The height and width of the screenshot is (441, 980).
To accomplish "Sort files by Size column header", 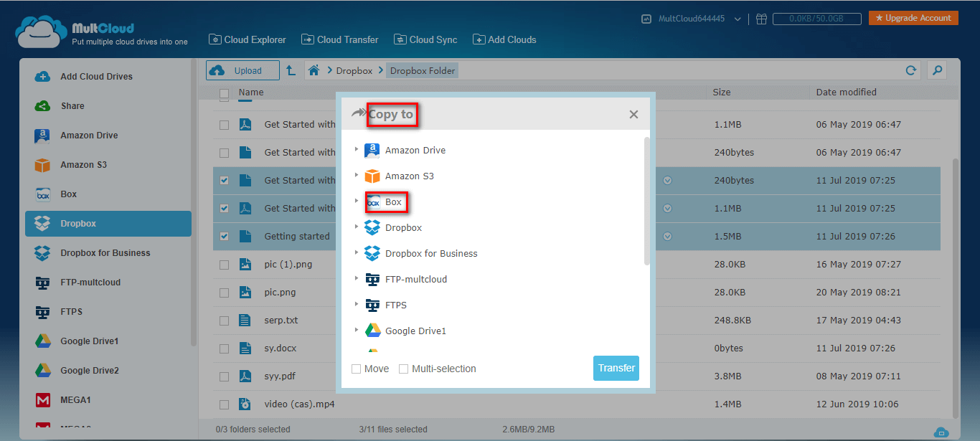I will [x=722, y=93].
